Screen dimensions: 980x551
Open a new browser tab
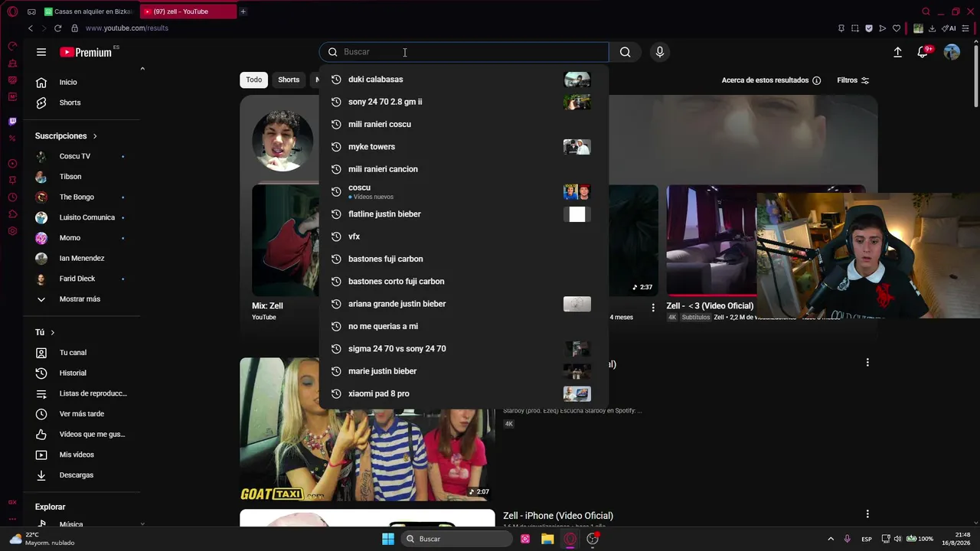(x=243, y=11)
